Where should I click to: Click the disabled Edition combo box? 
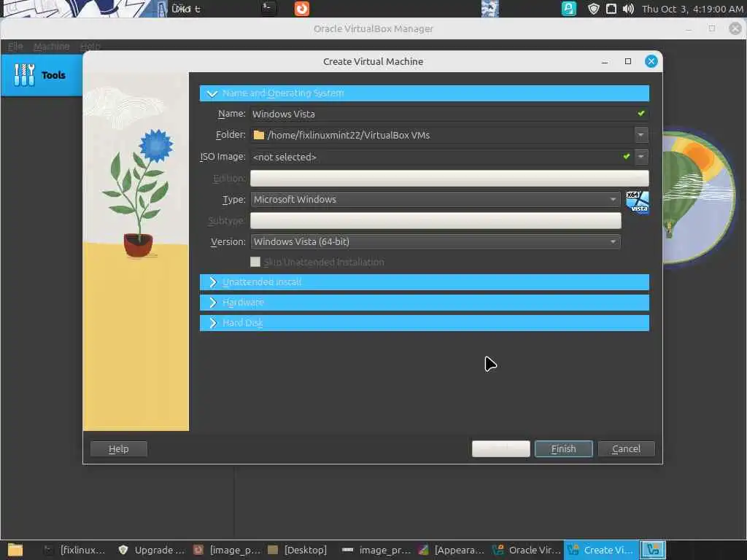(x=449, y=178)
